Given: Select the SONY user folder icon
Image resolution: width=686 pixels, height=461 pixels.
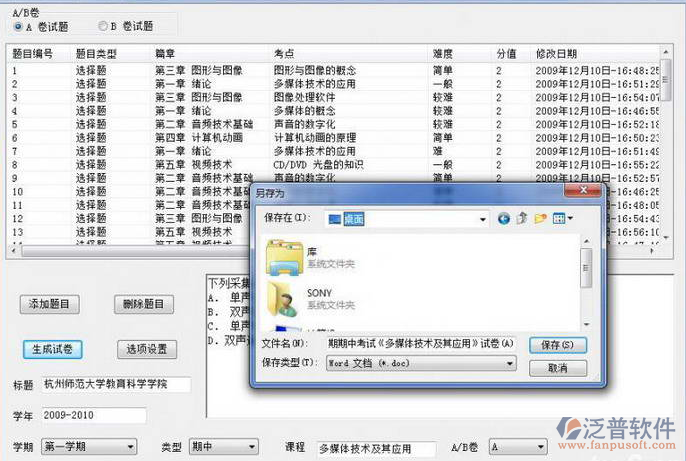Looking at the screenshot, I should pos(284,299).
